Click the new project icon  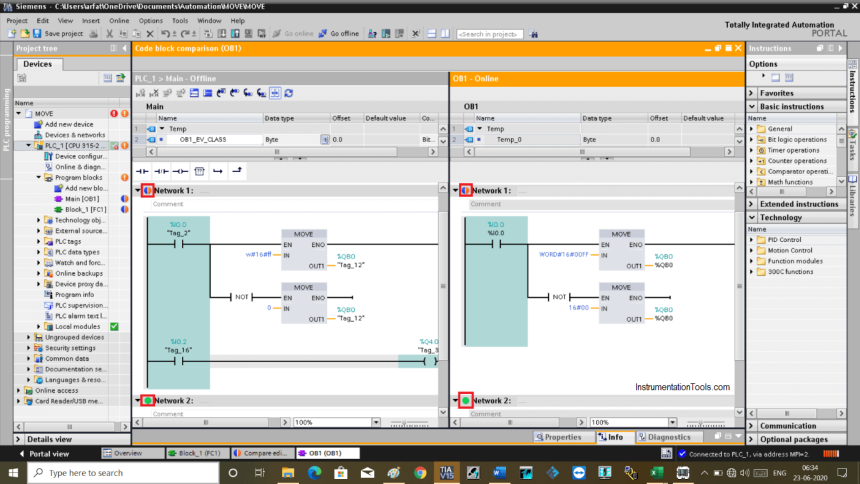click(x=12, y=33)
